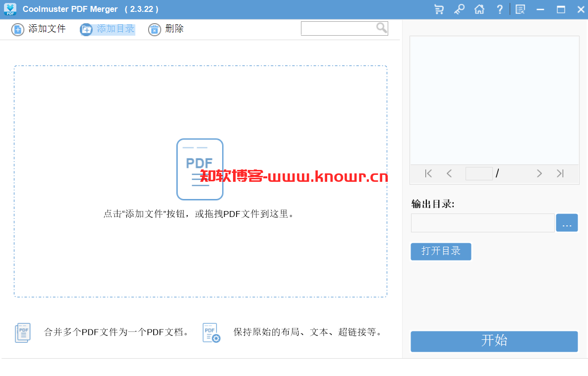Image resolution: width=588 pixels, height=376 pixels.
Task: Jump to last preview page
Action: coord(560,173)
